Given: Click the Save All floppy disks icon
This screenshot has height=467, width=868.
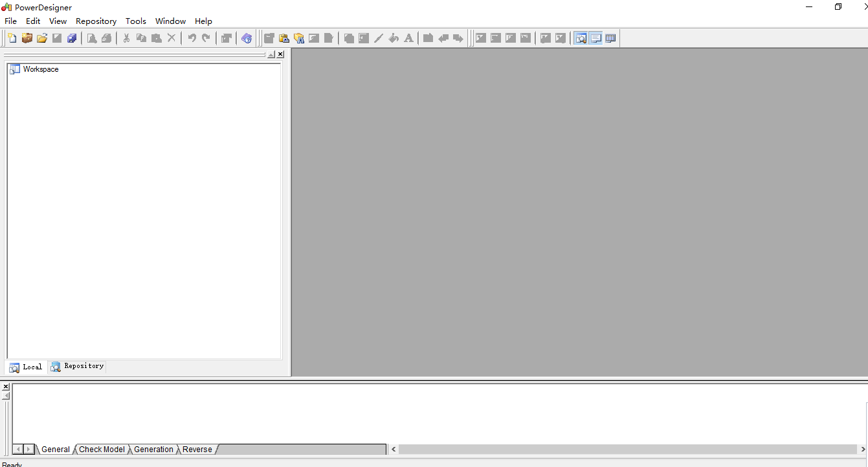Looking at the screenshot, I should coord(72,38).
